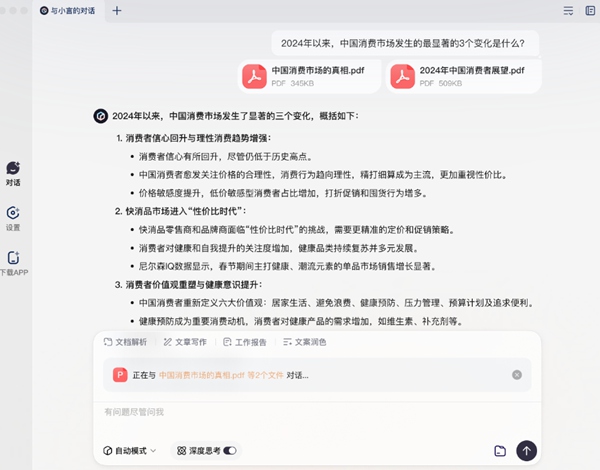The height and width of the screenshot is (470, 600).
Task: Select the 文章写作 shortcut
Action: click(x=185, y=342)
